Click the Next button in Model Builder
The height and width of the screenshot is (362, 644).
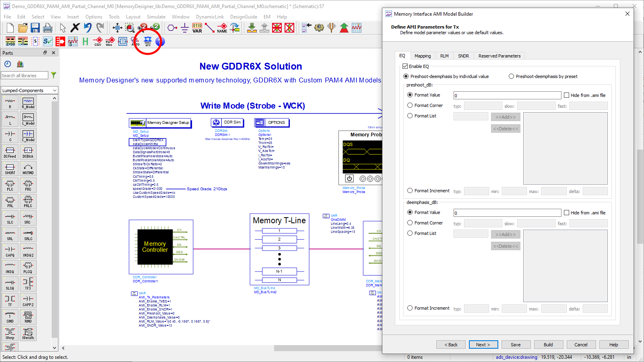483,344
